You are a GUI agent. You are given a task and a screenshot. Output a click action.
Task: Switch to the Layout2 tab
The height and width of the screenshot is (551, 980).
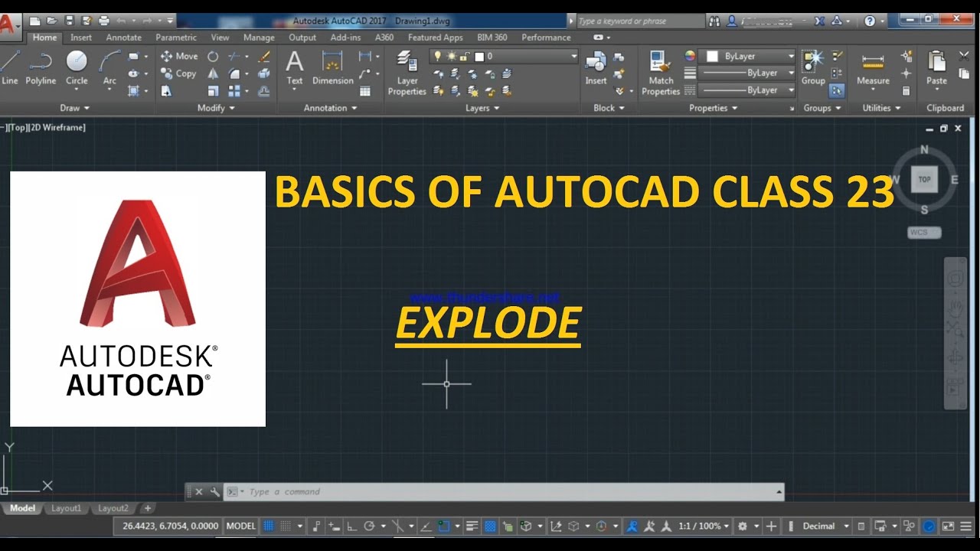pos(113,508)
